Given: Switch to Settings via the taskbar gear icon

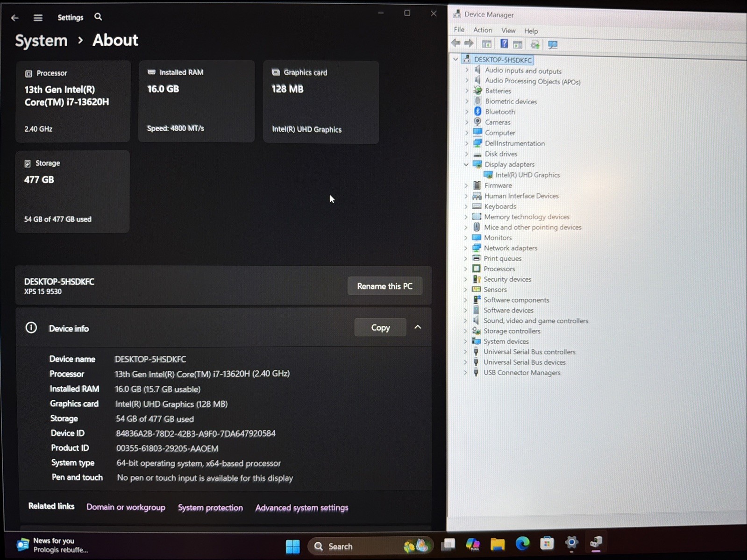Looking at the screenshot, I should [571, 542].
